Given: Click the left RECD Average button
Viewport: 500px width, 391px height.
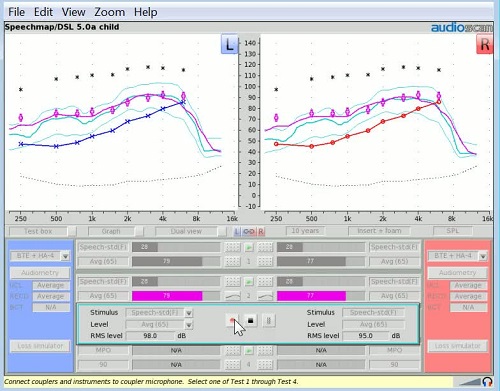Looking at the screenshot, I should (x=51, y=296).
